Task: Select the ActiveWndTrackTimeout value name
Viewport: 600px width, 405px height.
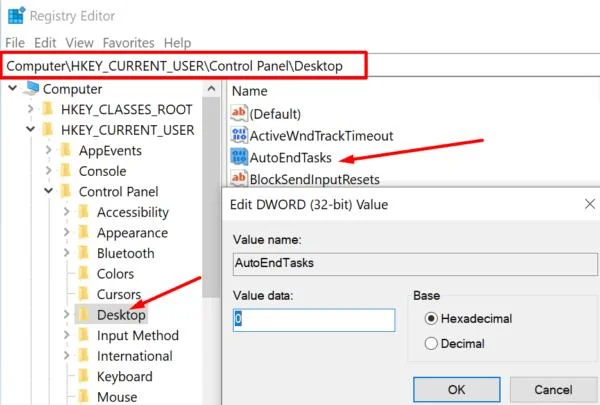Action: pos(321,136)
